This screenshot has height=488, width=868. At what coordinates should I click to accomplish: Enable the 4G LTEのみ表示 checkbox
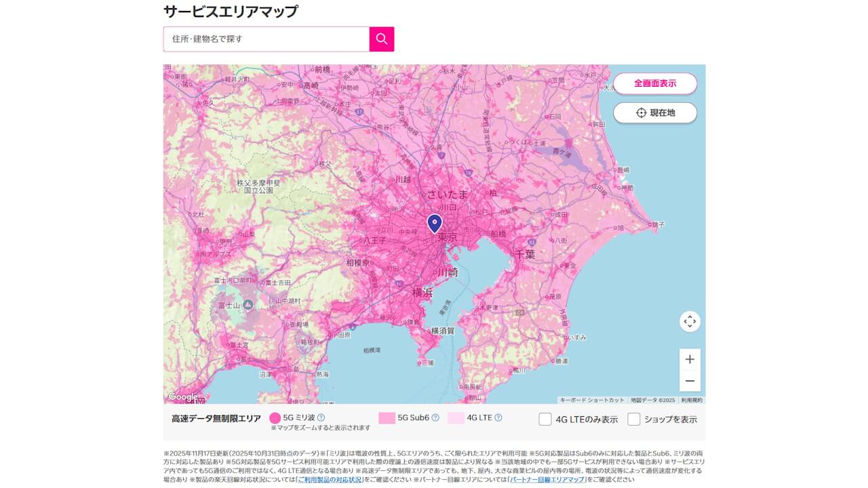tap(545, 419)
